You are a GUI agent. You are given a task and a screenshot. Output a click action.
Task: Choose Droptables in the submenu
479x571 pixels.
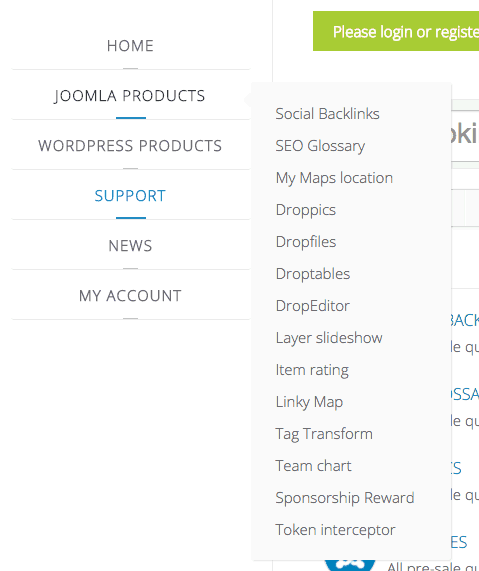tap(313, 274)
